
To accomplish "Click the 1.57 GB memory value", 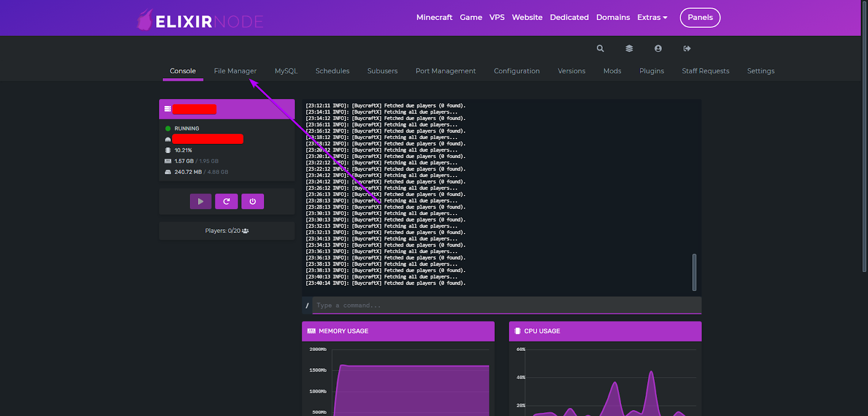I will click(184, 161).
